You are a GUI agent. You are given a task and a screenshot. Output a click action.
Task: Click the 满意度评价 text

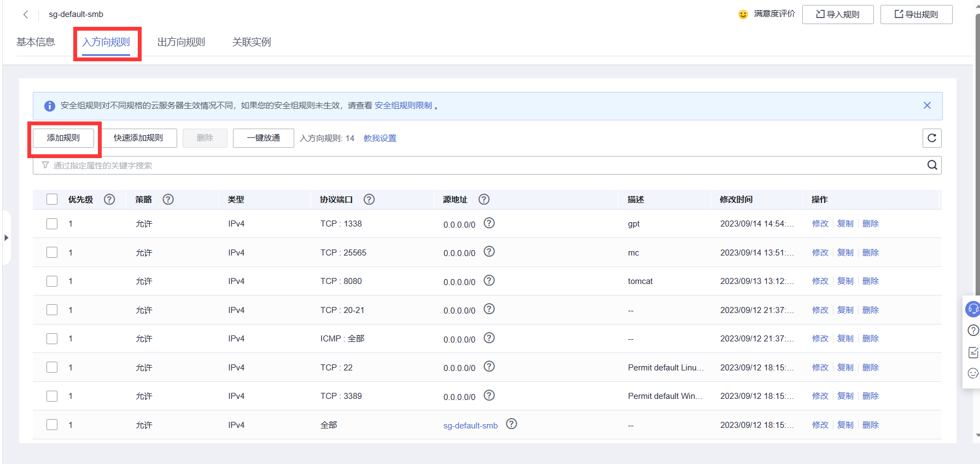tap(774, 14)
